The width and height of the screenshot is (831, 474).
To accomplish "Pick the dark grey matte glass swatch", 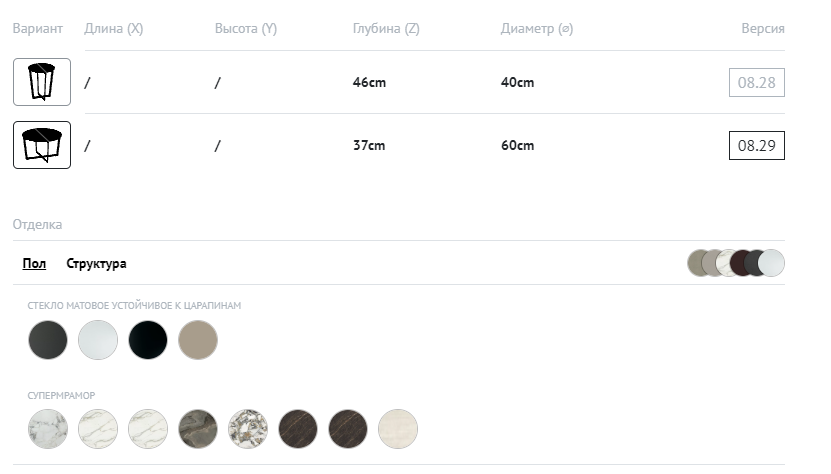I will pos(48,340).
